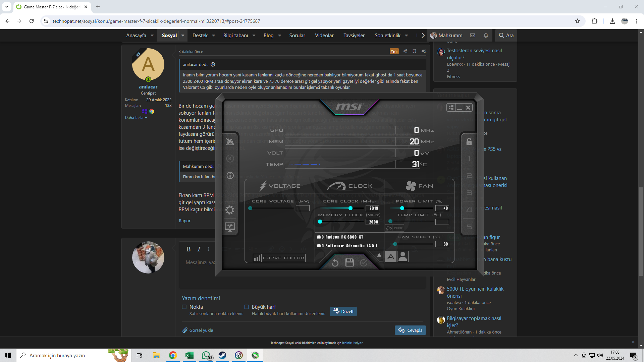Expand Daha fazla under user profile
This screenshot has height=362, width=644.
136,118
